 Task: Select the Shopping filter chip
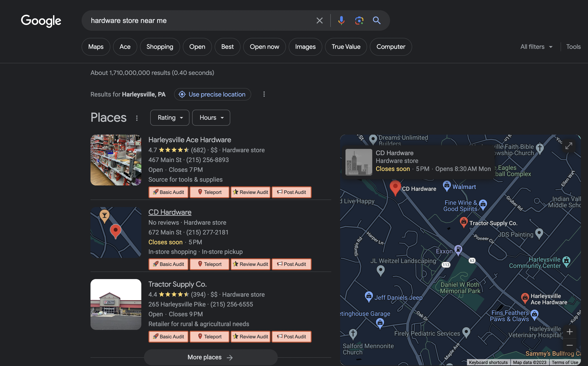[x=160, y=47]
